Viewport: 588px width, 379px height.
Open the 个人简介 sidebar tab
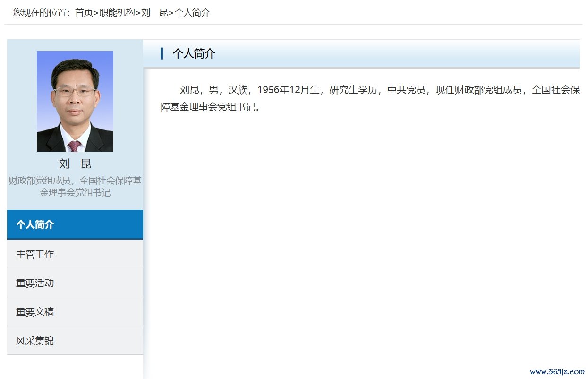tap(75, 224)
